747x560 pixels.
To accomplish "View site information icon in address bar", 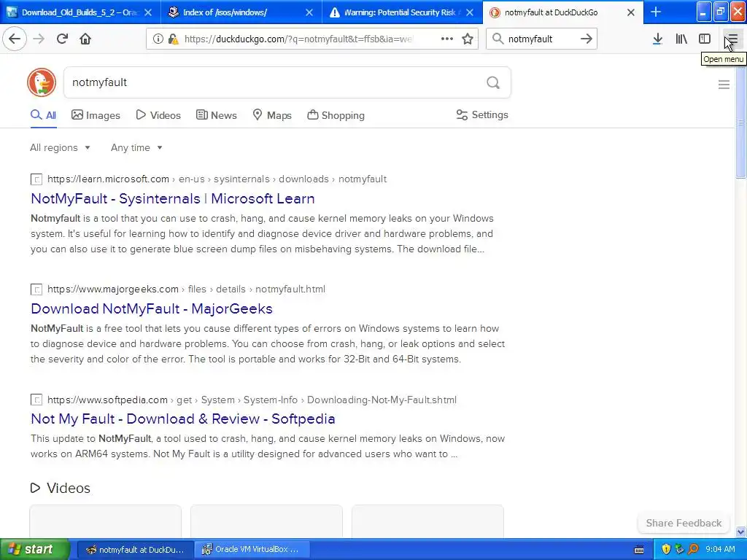I will point(158,39).
